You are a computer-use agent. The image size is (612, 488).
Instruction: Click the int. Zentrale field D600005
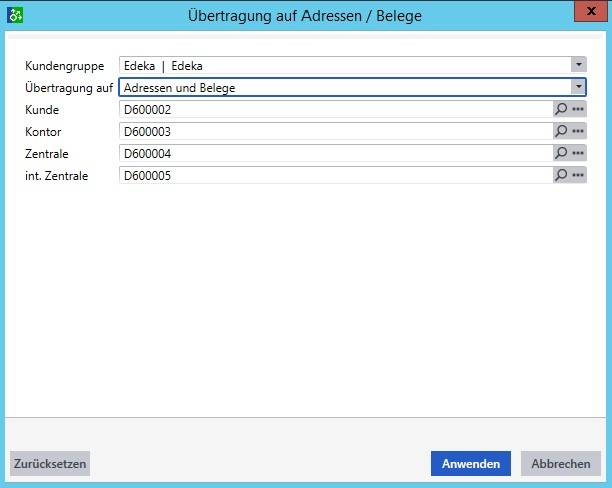tap(335, 175)
